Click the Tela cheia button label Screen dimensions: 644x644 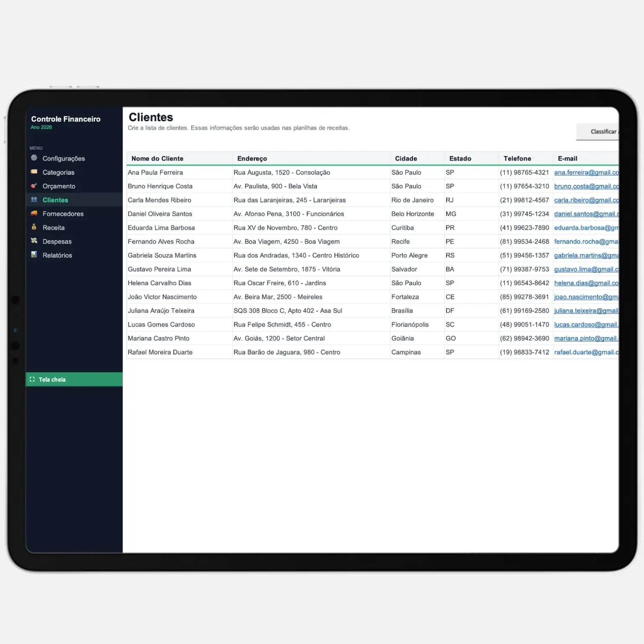point(52,379)
